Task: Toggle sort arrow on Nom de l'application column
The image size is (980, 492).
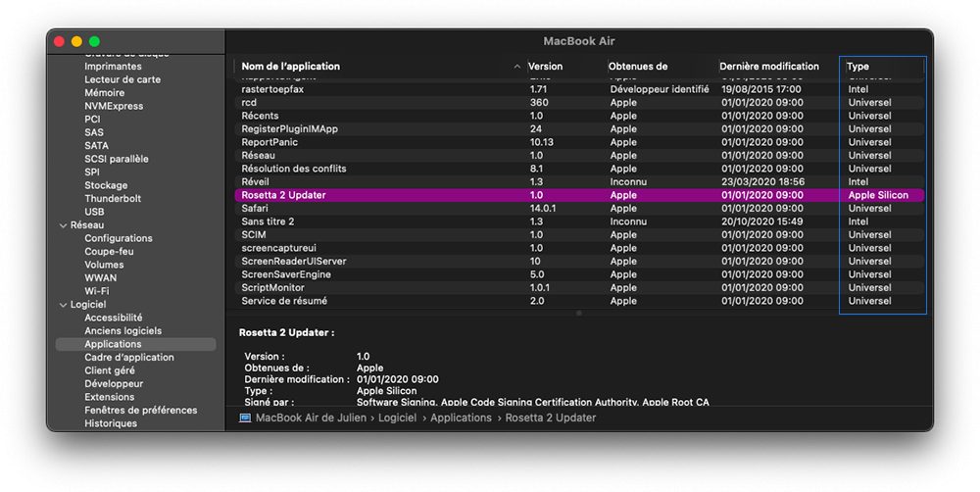Action: (516, 67)
